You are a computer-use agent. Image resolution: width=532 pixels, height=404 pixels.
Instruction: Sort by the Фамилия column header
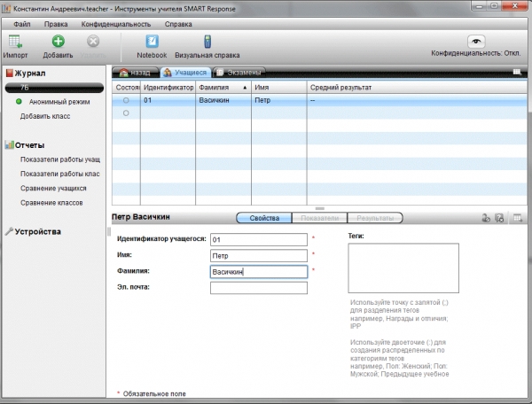point(223,88)
